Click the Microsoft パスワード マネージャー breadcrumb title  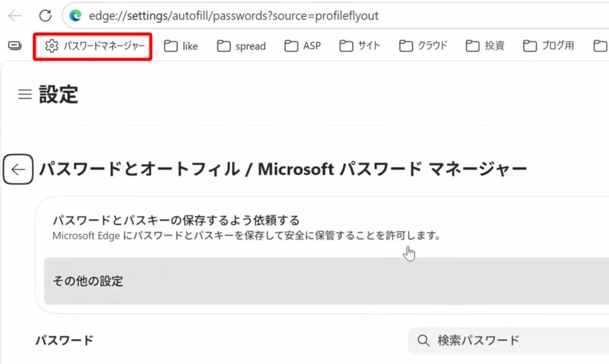point(393,169)
